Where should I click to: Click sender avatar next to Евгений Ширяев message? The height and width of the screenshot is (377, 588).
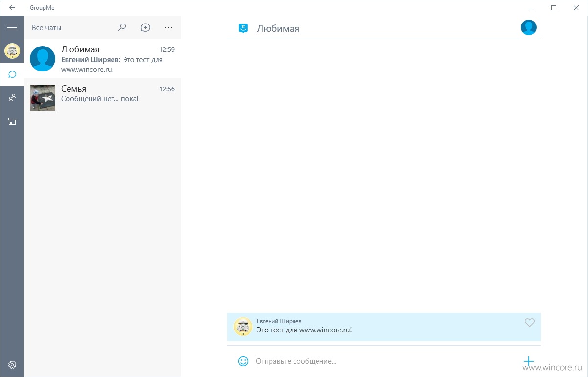click(243, 327)
